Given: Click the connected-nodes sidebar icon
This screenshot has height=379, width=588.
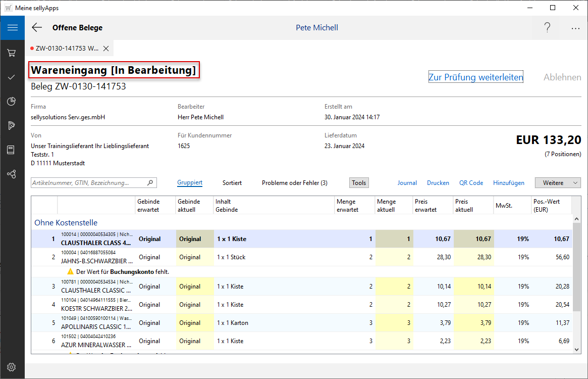Looking at the screenshot, I should [12, 174].
